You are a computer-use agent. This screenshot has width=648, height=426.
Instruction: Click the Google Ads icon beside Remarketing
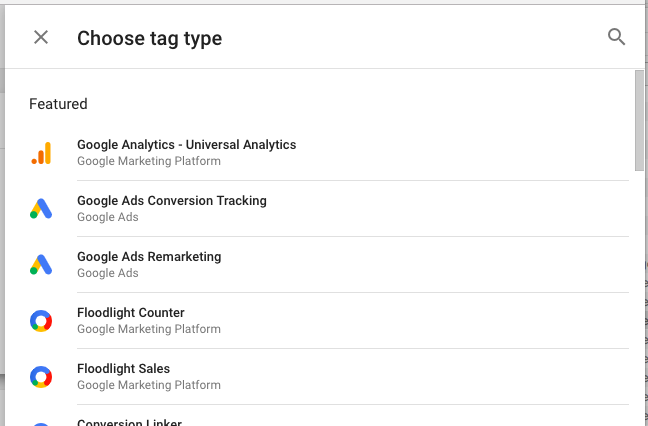pyautogui.click(x=41, y=265)
